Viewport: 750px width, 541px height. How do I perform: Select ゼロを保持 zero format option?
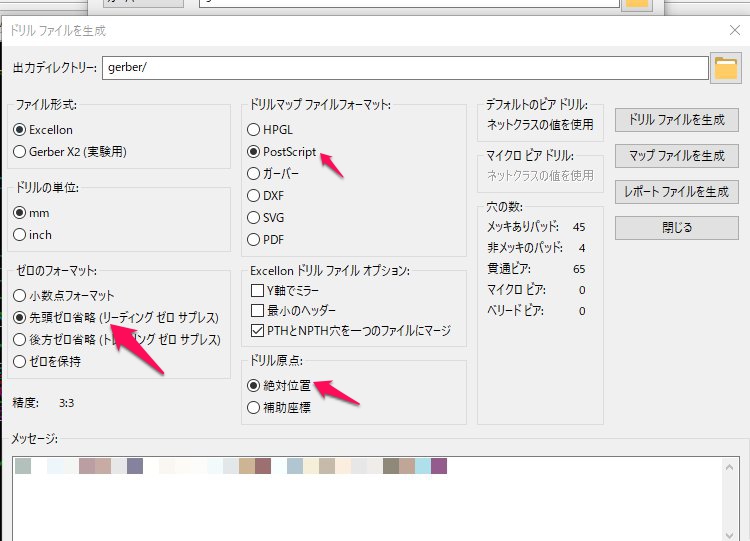(x=20, y=361)
